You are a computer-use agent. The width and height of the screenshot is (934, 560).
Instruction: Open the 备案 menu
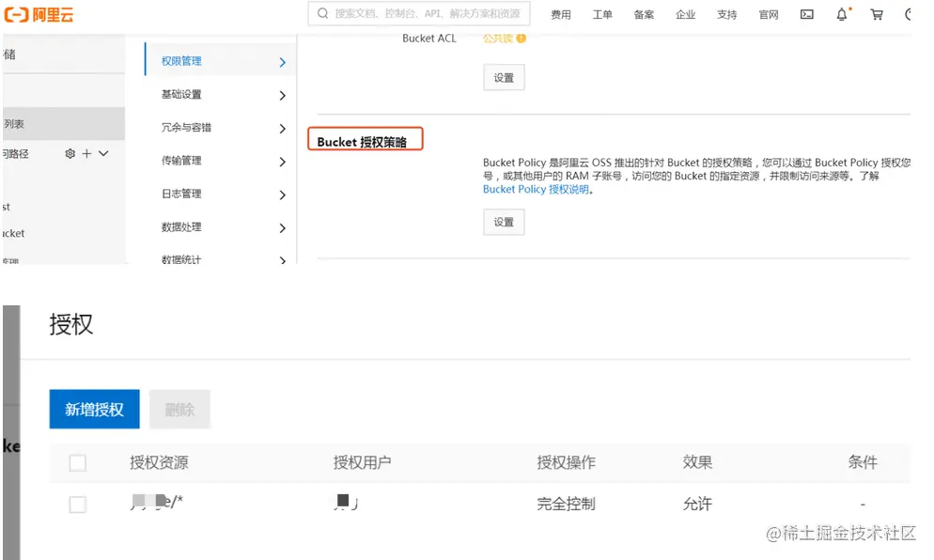644,14
